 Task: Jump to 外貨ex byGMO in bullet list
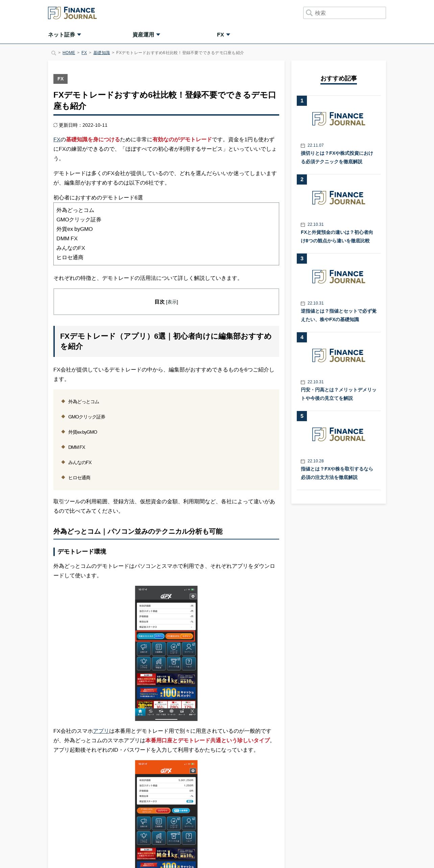[82, 432]
